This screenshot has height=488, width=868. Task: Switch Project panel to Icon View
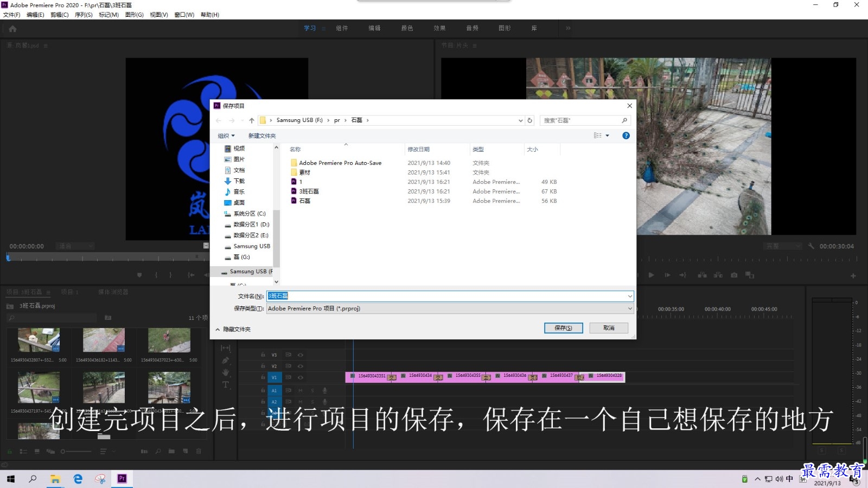(37, 451)
